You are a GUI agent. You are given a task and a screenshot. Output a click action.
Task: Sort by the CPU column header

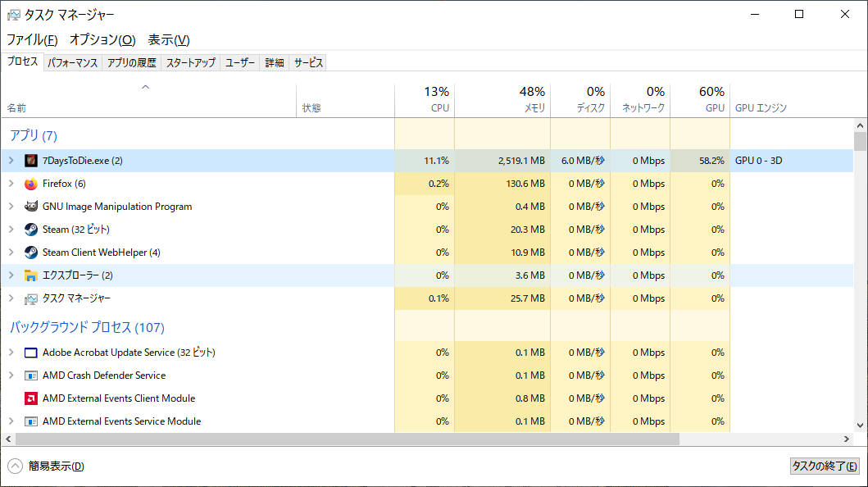(425, 101)
